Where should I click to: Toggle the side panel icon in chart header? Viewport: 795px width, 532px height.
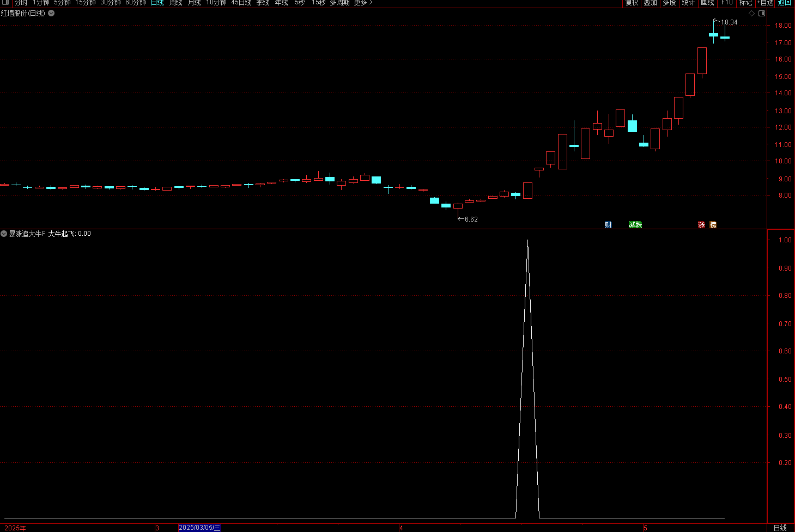pos(762,13)
